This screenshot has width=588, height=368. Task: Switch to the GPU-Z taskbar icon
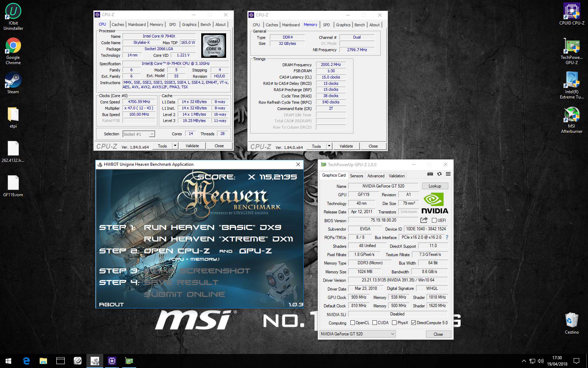tap(129, 361)
